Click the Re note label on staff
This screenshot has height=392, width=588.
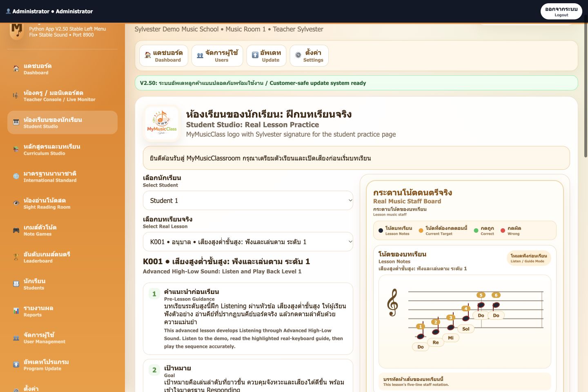pos(436,342)
